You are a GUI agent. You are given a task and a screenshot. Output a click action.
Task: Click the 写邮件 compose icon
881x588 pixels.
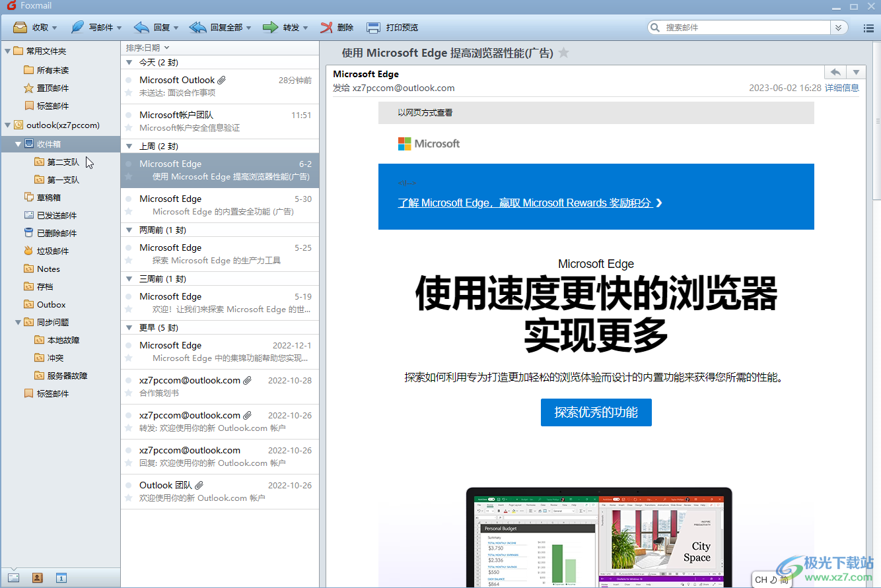pyautogui.click(x=78, y=27)
